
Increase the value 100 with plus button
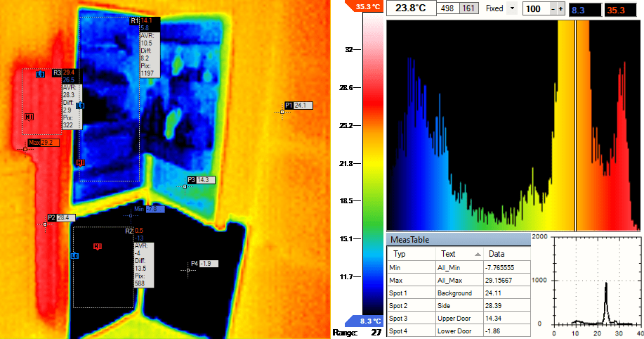coord(561,8)
